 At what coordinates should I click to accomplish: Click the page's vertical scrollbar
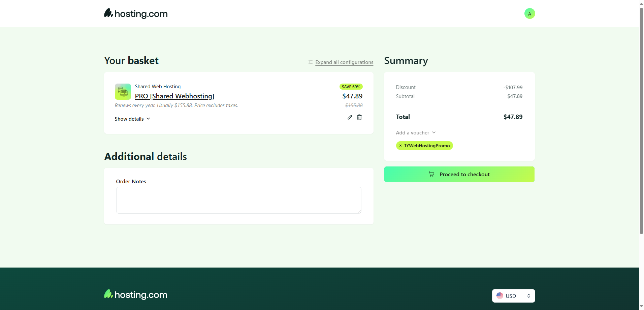(641, 121)
